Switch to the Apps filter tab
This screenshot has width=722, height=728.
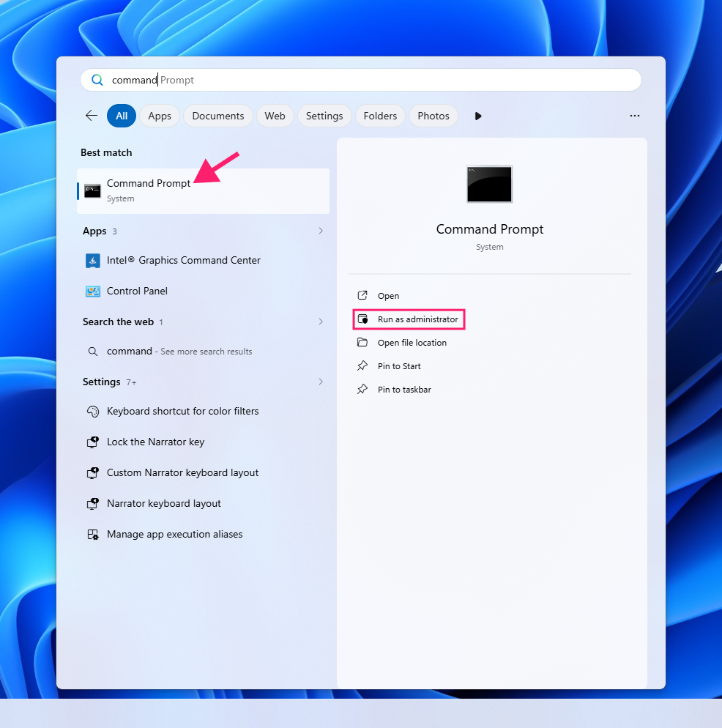(x=160, y=116)
